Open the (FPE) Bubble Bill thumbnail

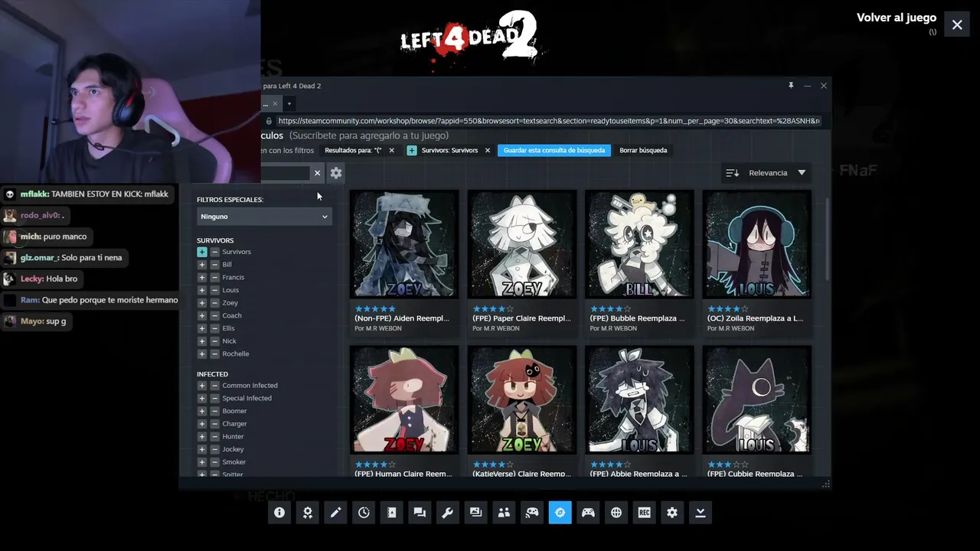point(639,244)
